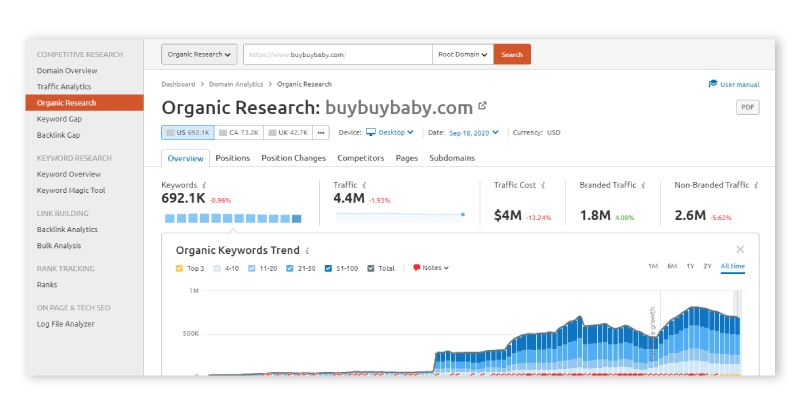Switch to the Position Changes tab
Viewport: 800px width, 401px height.
(x=293, y=158)
